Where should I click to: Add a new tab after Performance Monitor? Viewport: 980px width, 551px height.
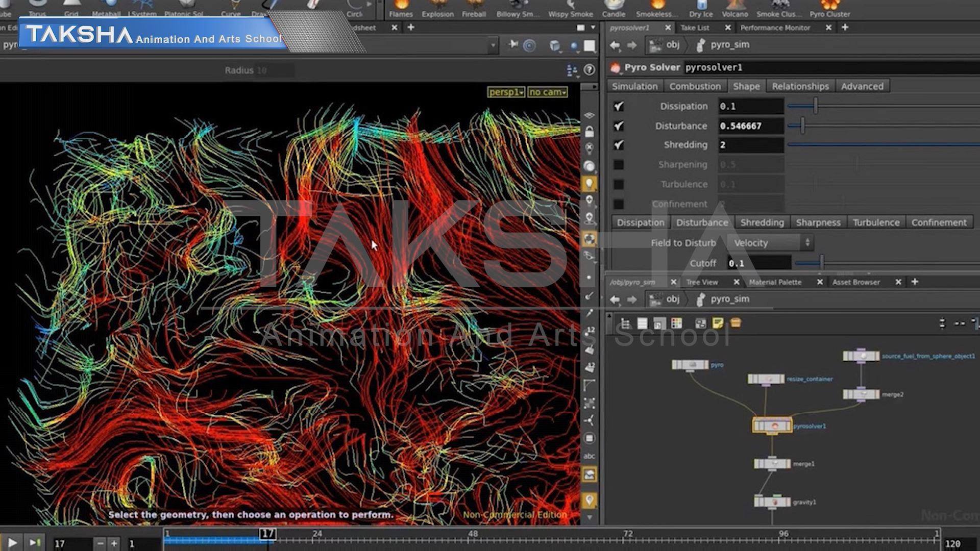point(845,27)
